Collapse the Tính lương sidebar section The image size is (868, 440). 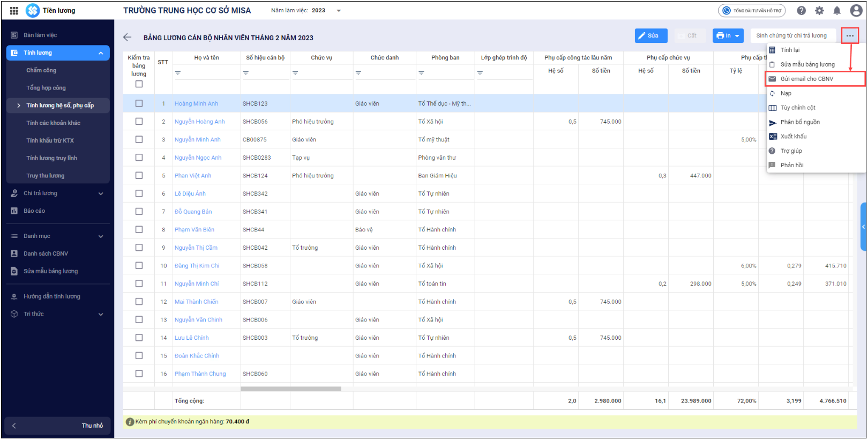(x=101, y=53)
